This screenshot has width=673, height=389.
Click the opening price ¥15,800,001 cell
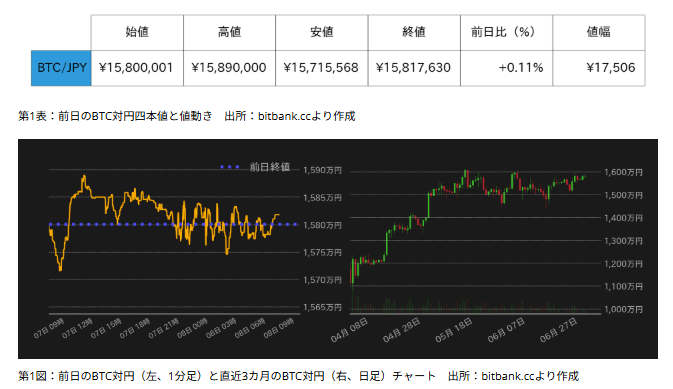137,68
